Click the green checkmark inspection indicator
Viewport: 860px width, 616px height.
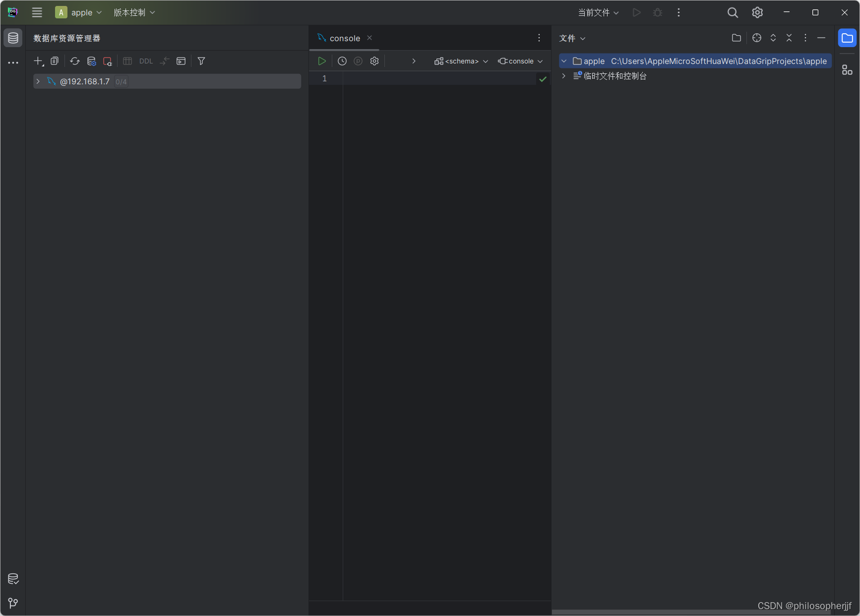coord(543,79)
